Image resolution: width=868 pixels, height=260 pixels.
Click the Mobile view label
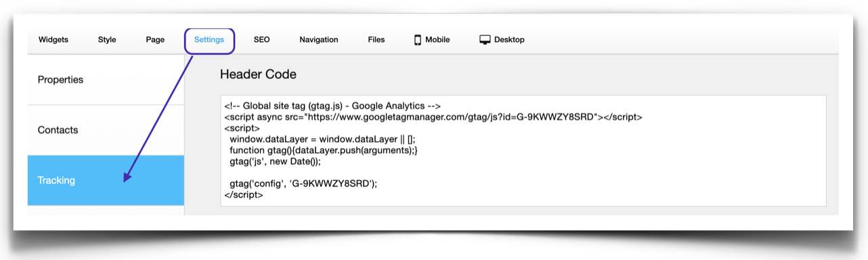click(437, 40)
